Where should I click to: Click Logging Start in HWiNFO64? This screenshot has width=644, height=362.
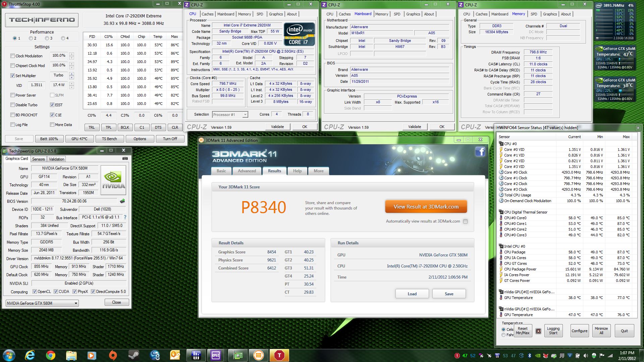(553, 331)
